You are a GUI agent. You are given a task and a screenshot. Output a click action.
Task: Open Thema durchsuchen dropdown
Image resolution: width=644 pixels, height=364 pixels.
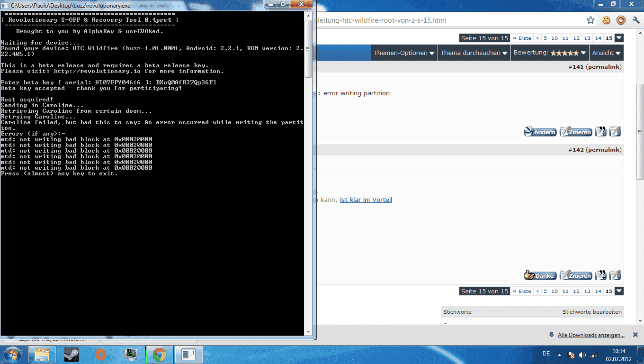point(474,53)
